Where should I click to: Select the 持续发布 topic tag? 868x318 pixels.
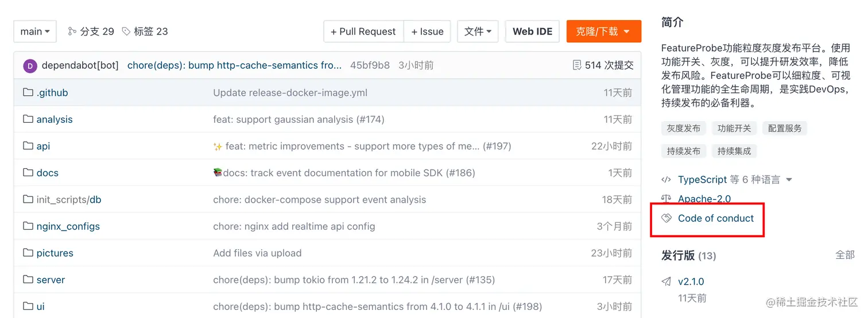click(x=684, y=151)
